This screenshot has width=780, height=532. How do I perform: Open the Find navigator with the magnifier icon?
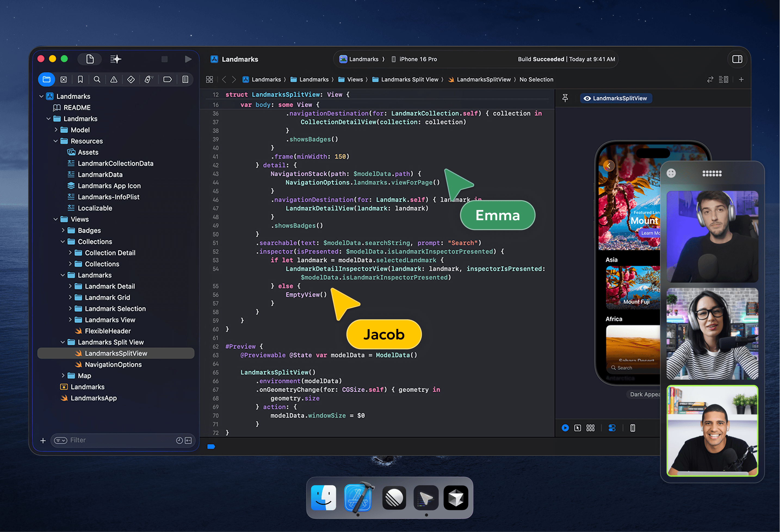click(x=97, y=79)
